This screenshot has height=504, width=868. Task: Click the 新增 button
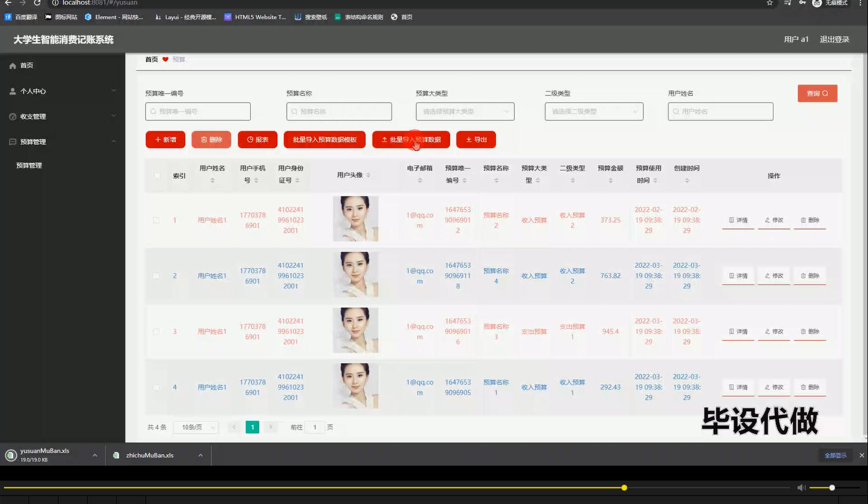[x=165, y=140]
